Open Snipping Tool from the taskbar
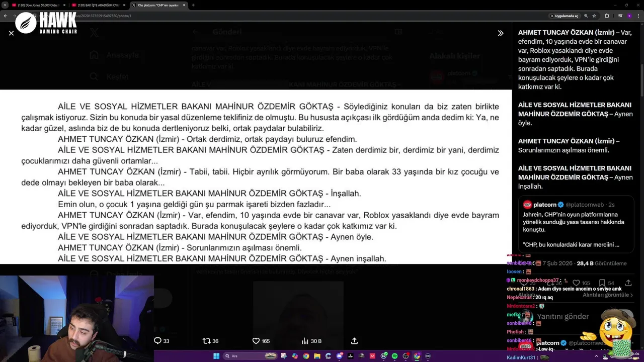The width and height of the screenshot is (644, 362). pos(284,356)
